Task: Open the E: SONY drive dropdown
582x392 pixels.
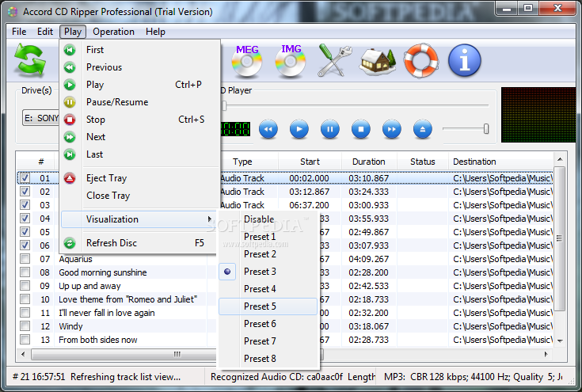Action: tap(41, 118)
